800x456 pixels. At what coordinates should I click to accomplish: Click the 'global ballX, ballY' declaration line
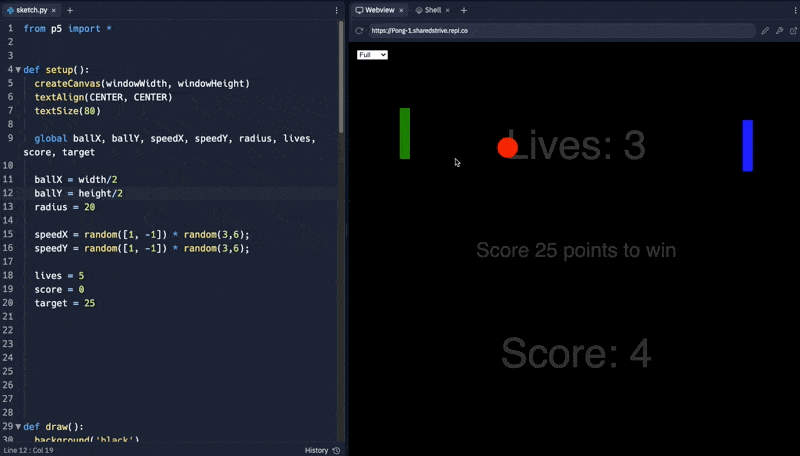click(169, 145)
